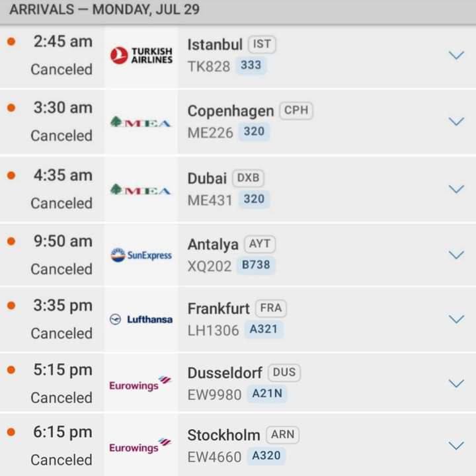Open flight number ME431

[x=210, y=200]
